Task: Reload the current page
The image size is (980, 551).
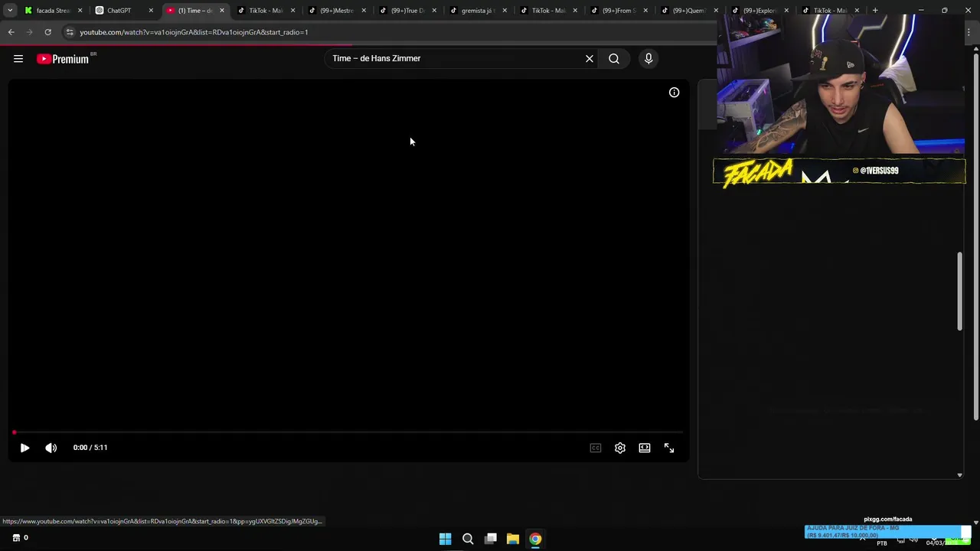Action: pos(47,32)
